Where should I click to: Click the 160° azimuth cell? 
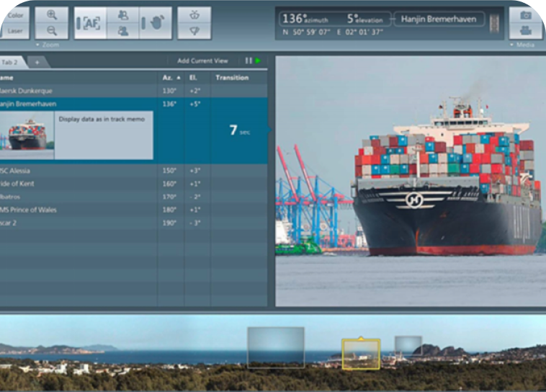tap(169, 184)
